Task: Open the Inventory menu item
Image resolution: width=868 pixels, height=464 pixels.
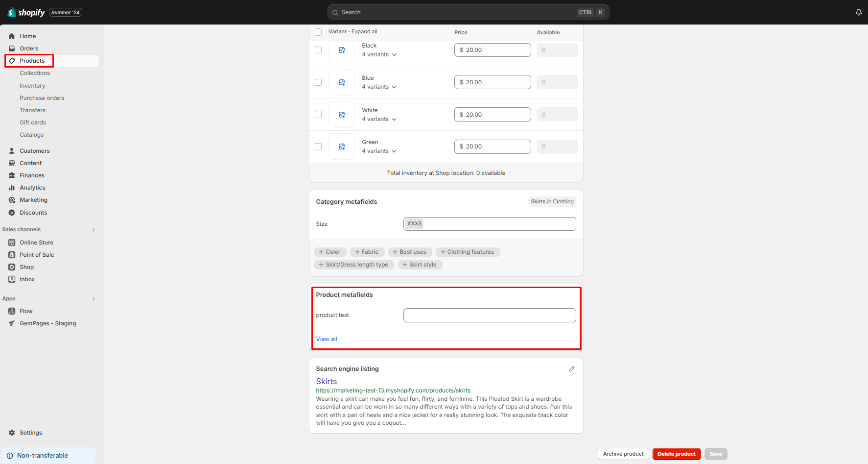Action: 32,85
